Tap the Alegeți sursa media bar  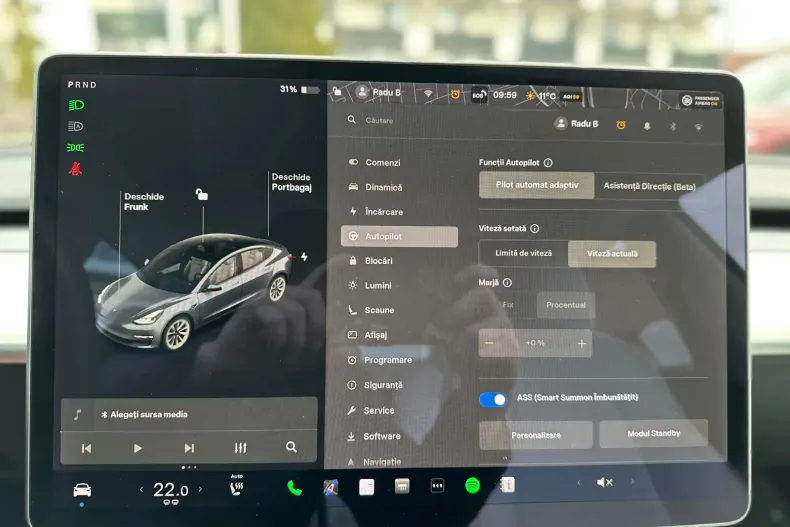click(x=189, y=414)
